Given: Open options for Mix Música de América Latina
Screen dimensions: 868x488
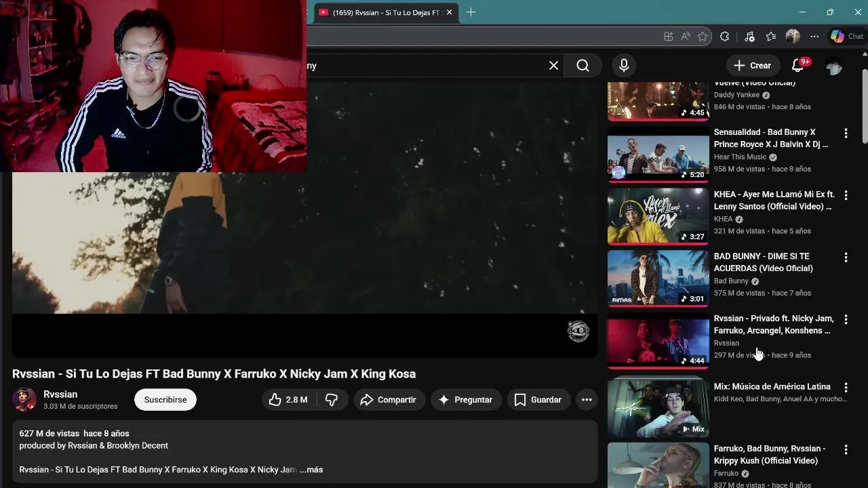Looking at the screenshot, I should click(x=846, y=388).
